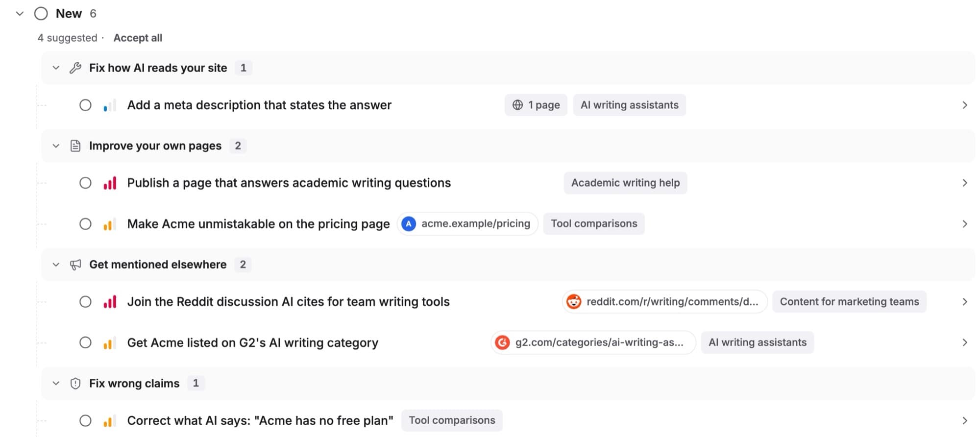980x437 pixels.
Task: Click the 1 page chip
Action: pyautogui.click(x=536, y=105)
